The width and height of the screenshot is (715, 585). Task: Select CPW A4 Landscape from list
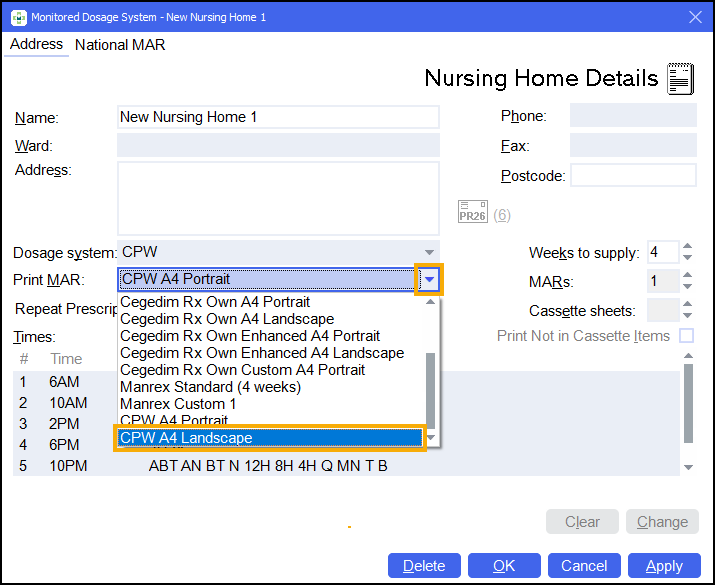pos(270,438)
